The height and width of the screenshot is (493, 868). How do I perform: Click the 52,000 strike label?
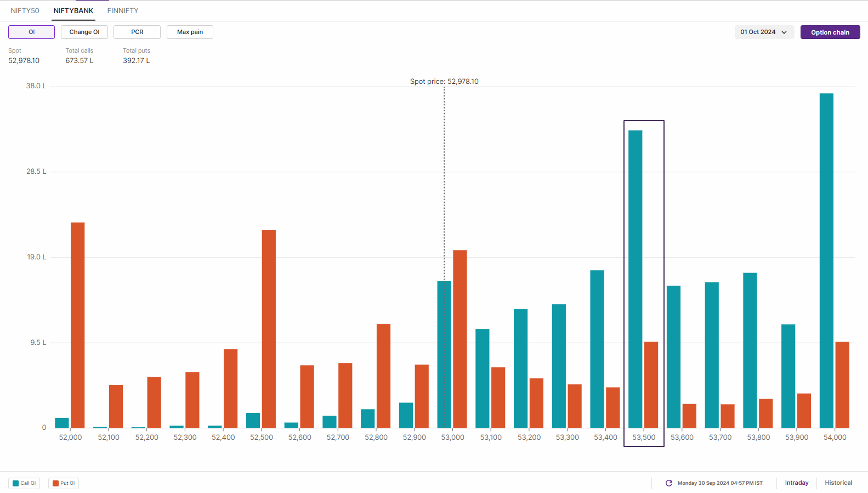[x=70, y=437]
